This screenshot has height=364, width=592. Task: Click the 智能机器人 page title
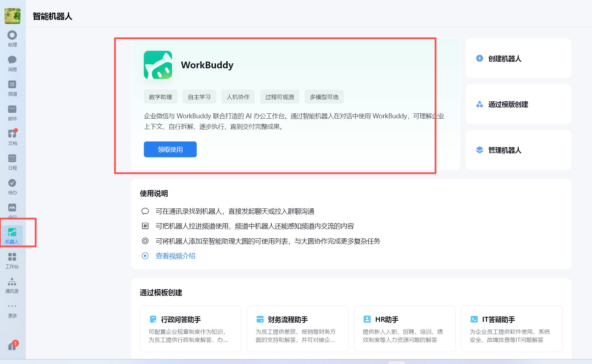tap(53, 17)
